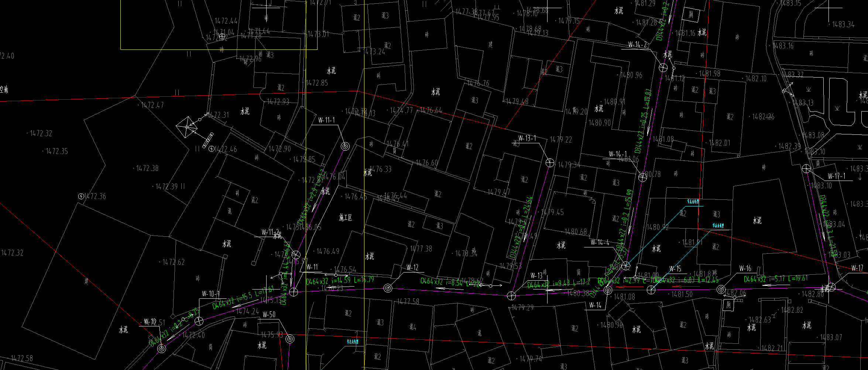Click elevation text 1477.38
868x370 pixels.
(421, 249)
